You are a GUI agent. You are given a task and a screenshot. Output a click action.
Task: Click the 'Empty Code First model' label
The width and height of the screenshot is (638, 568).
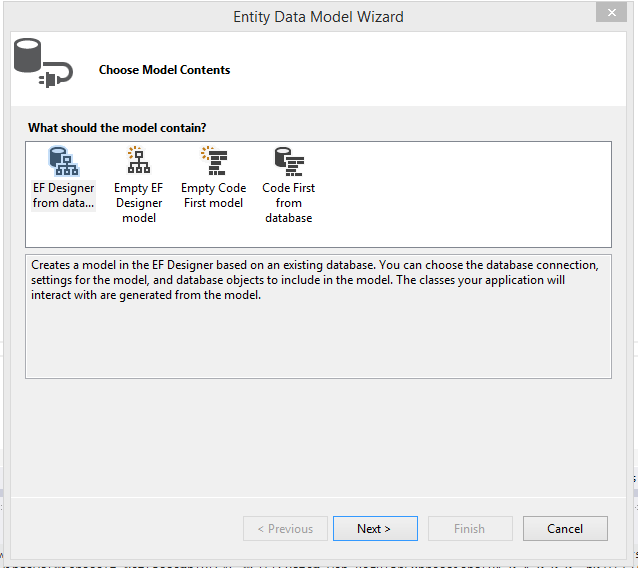(x=214, y=195)
